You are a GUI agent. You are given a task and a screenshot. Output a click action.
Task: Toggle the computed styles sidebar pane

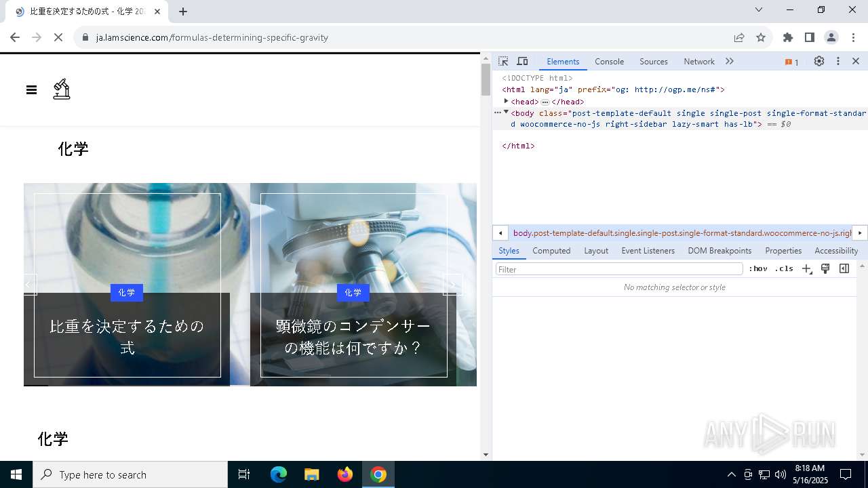point(844,269)
